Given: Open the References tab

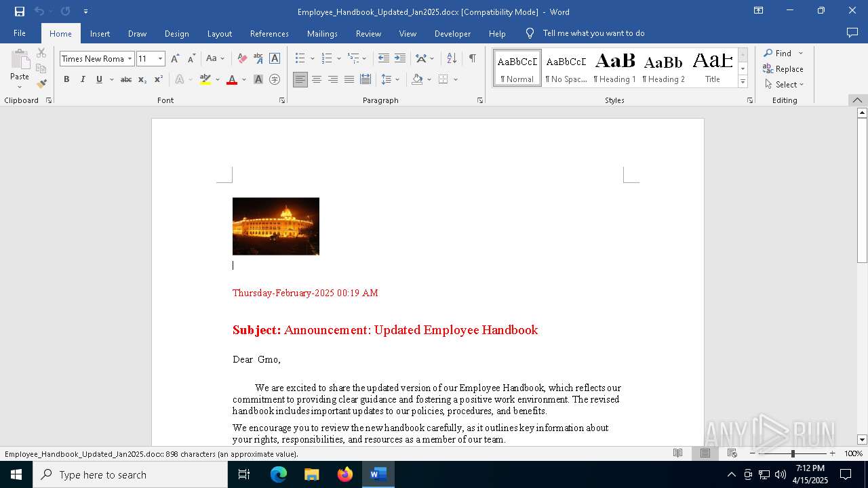Looking at the screenshot, I should [x=269, y=33].
